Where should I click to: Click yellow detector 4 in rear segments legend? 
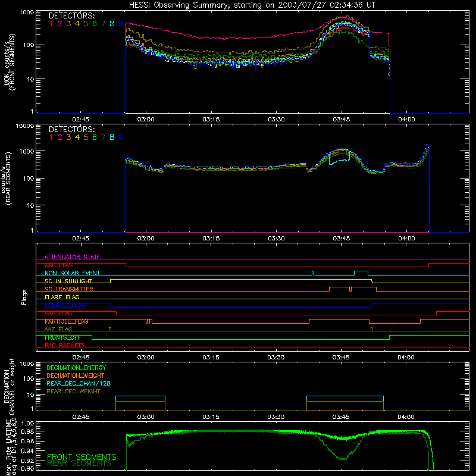pos(77,137)
